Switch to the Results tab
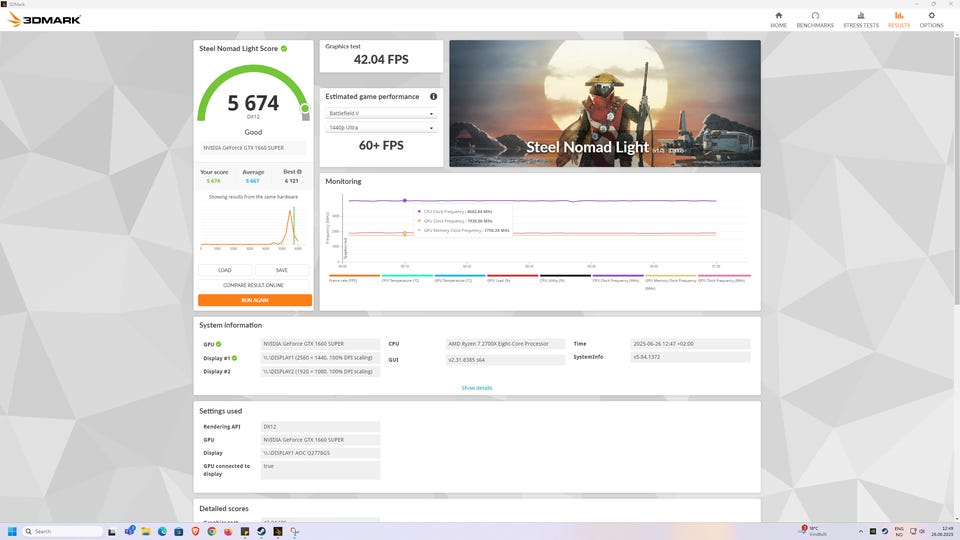Image resolution: width=960 pixels, height=540 pixels. [899, 19]
